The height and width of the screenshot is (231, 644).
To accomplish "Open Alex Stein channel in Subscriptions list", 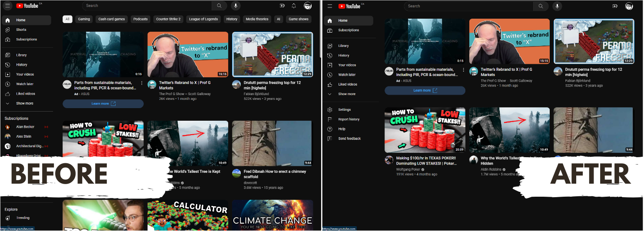I will tap(27, 136).
